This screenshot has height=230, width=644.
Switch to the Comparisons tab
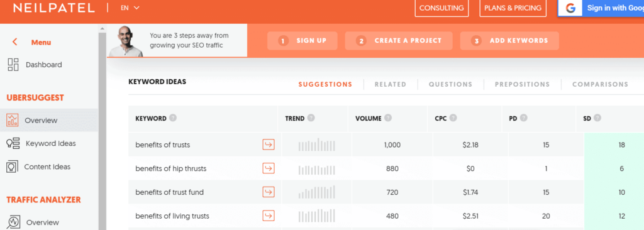[600, 84]
